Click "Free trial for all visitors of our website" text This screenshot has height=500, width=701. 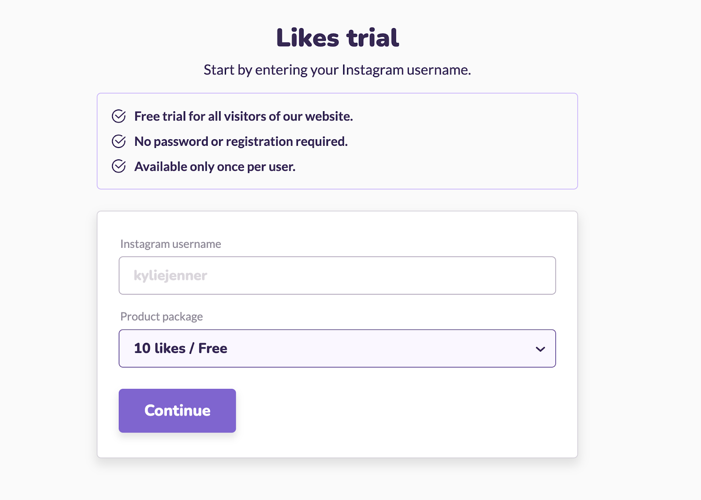243,116
